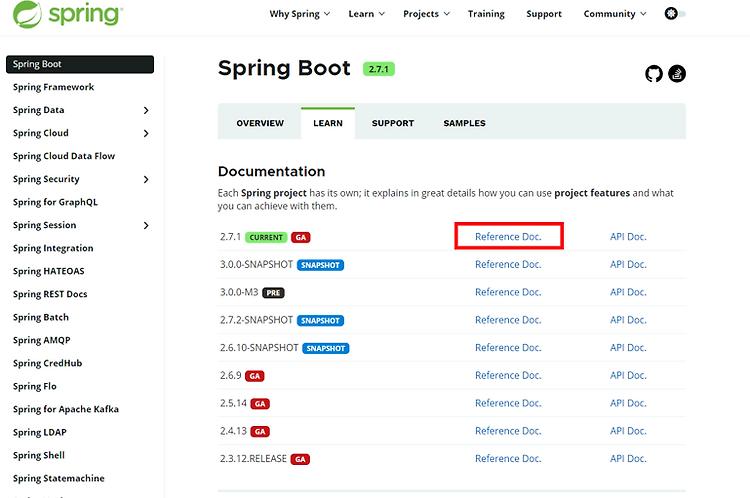Open API Doc. for 2.6.9
Image resolution: width=750 pixels, height=498 pixels.
pyautogui.click(x=628, y=376)
